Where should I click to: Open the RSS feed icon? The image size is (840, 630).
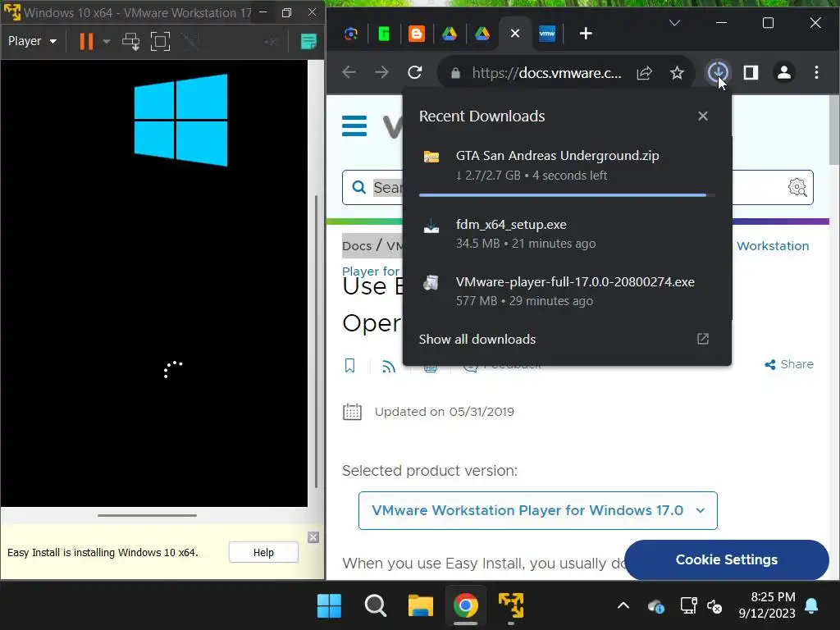pyautogui.click(x=388, y=367)
